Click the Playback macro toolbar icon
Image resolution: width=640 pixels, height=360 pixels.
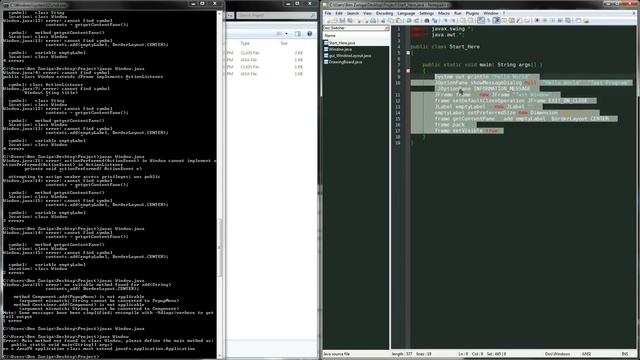(x=553, y=20)
